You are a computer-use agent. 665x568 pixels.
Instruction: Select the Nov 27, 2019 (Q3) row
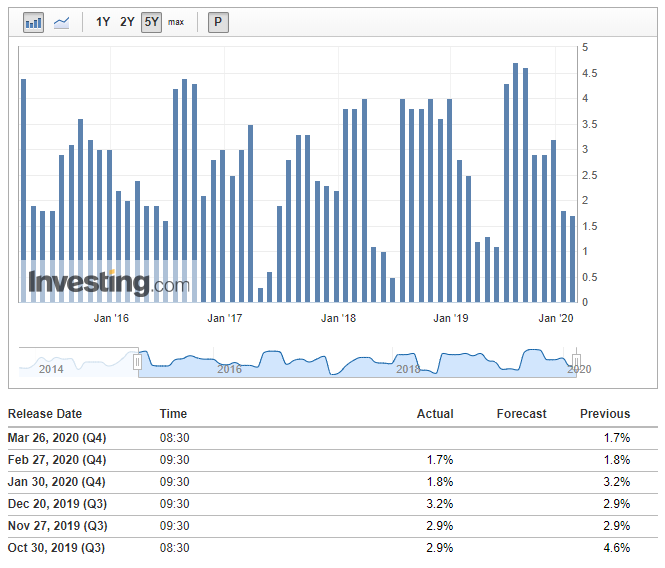333,526
